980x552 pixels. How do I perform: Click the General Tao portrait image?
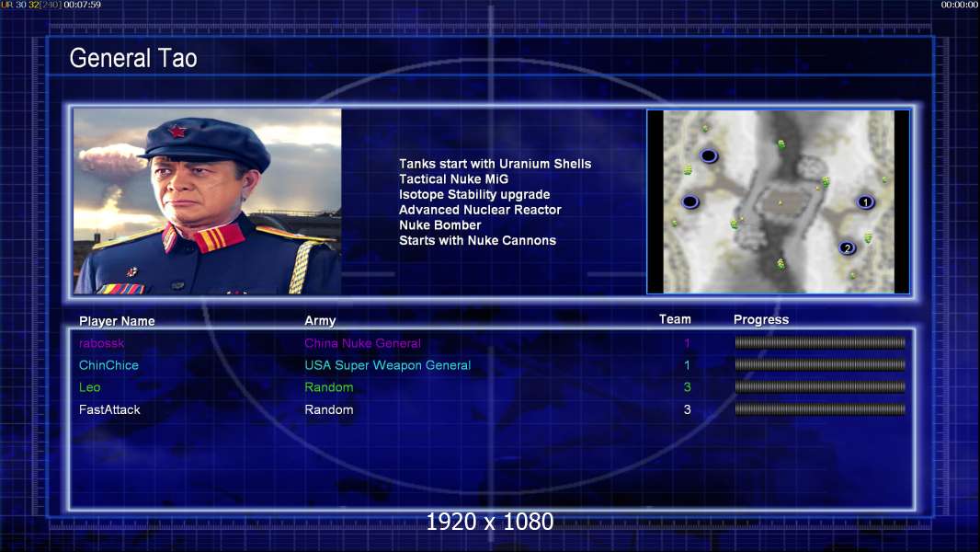click(x=208, y=201)
